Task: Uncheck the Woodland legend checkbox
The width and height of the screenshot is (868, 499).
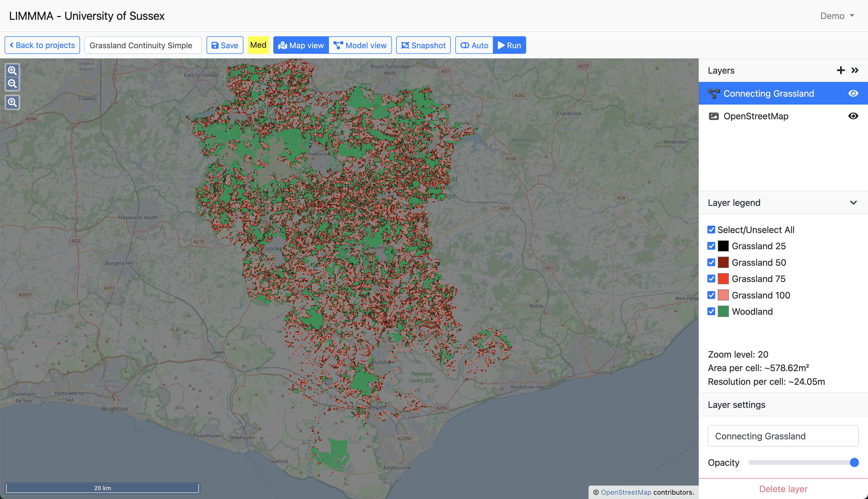Action: (711, 311)
